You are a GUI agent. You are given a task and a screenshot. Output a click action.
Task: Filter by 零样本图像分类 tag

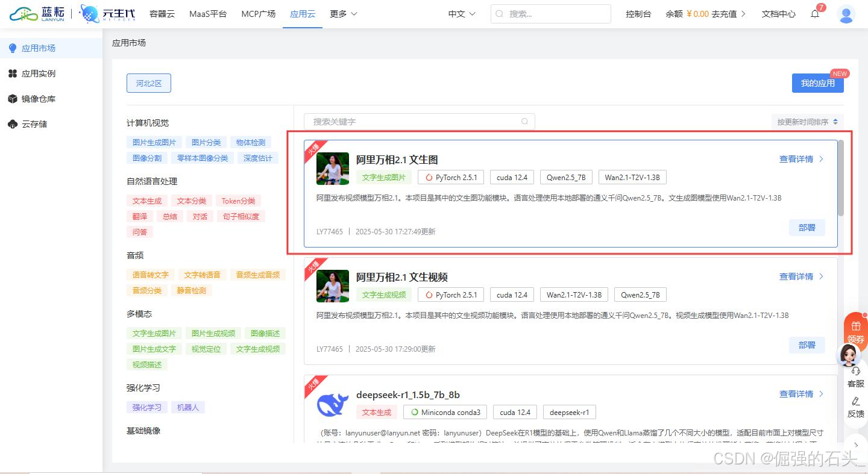click(x=203, y=158)
